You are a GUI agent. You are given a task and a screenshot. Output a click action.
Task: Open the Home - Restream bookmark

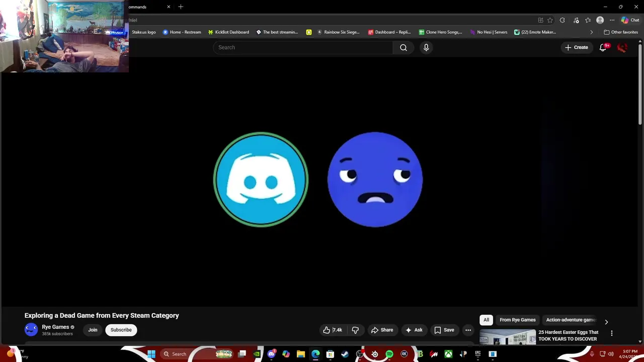pyautogui.click(x=182, y=32)
